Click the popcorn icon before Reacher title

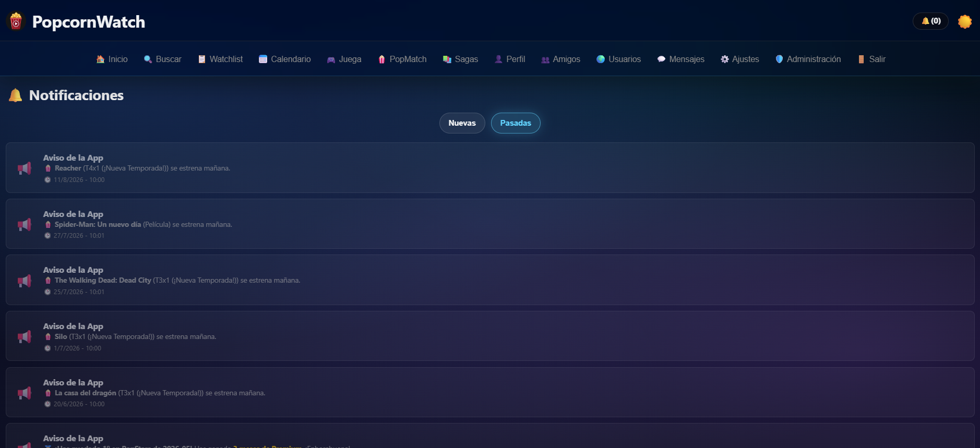(x=48, y=168)
